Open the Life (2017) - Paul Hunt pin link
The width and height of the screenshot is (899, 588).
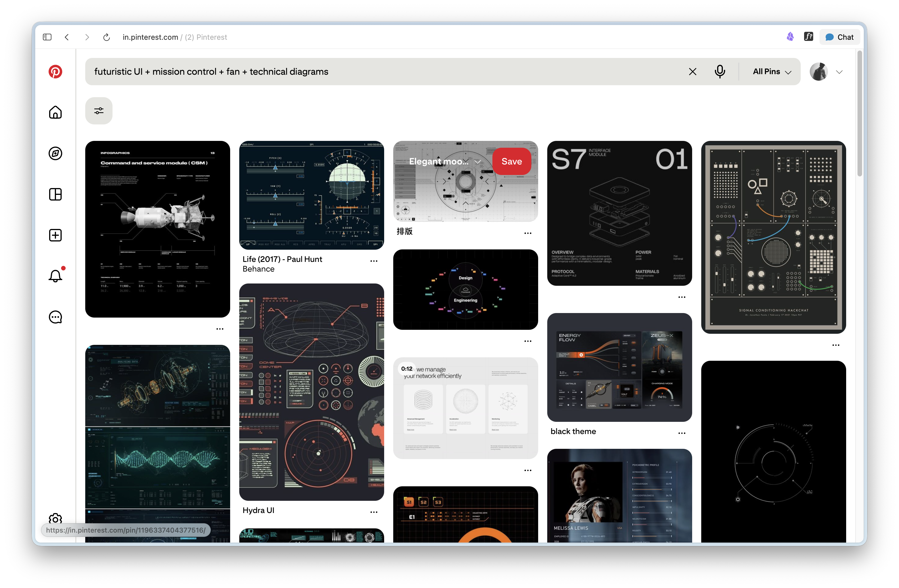282,259
